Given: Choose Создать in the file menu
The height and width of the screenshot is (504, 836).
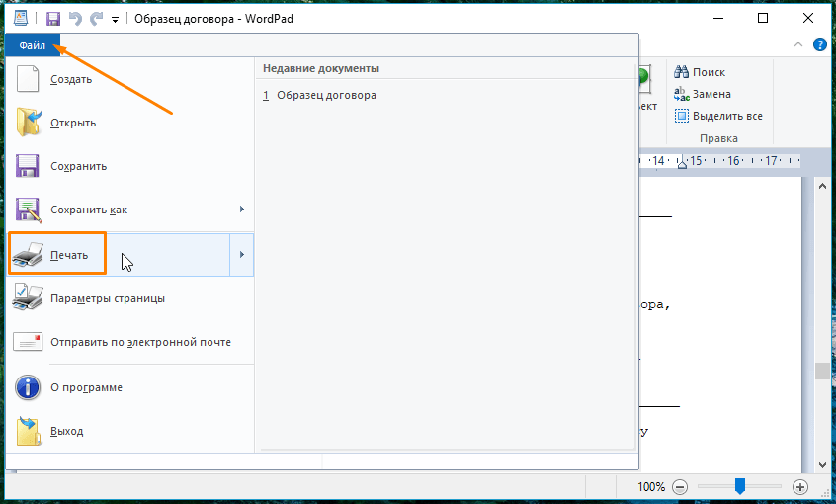Looking at the screenshot, I should (129, 79).
